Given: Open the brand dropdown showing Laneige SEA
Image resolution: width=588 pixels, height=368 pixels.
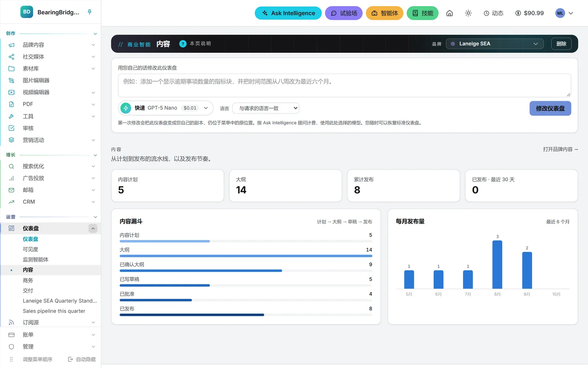Looking at the screenshot, I should pos(495,44).
